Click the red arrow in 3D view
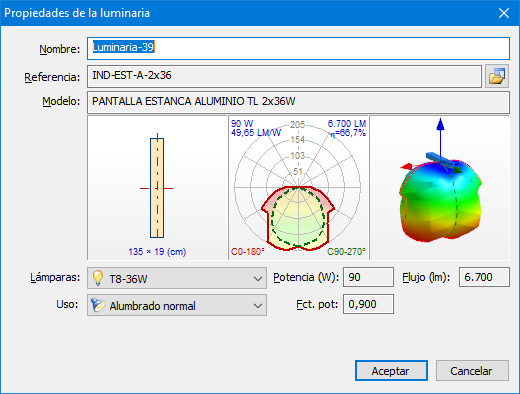The height and width of the screenshot is (394, 520). (407, 166)
